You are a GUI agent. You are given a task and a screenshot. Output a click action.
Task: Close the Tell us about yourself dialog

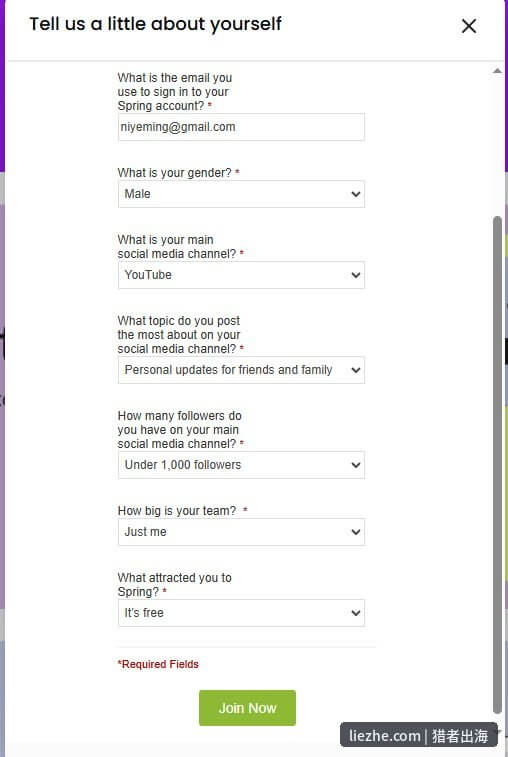(469, 26)
